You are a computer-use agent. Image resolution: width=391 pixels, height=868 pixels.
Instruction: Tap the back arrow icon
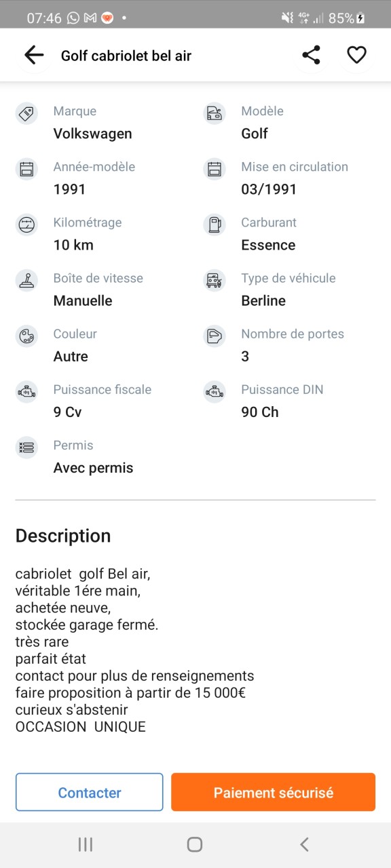coord(34,55)
